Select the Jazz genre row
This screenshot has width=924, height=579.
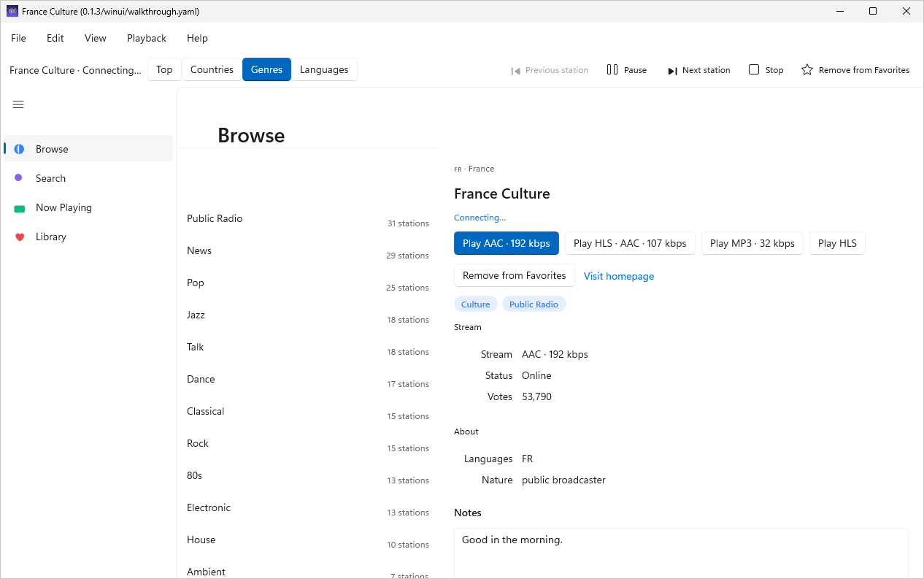[308, 315]
